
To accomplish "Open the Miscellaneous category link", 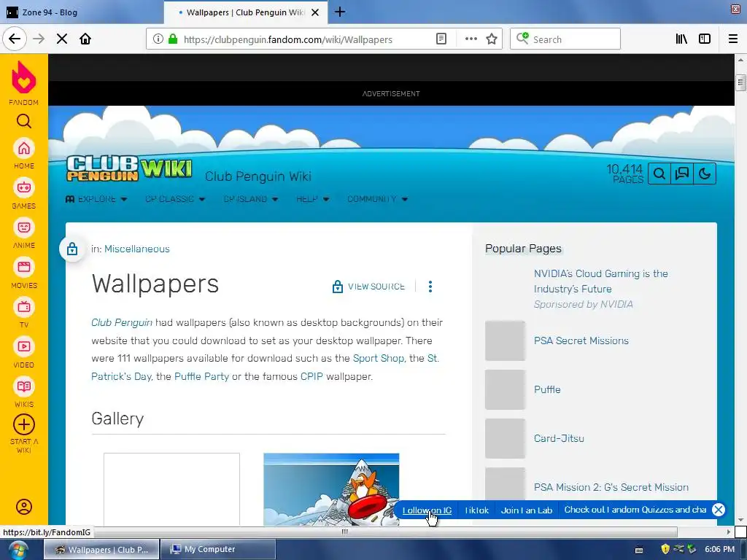I will 136,249.
